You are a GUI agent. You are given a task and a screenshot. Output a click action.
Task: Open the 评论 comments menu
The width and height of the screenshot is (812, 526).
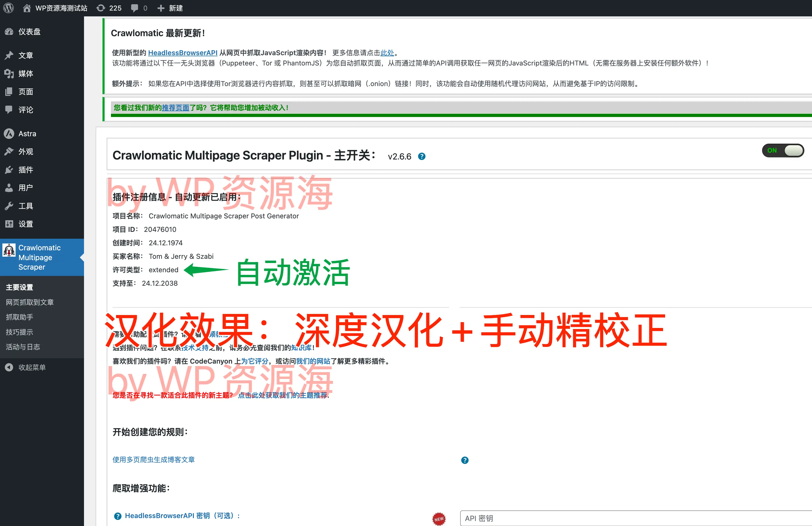tap(42, 110)
